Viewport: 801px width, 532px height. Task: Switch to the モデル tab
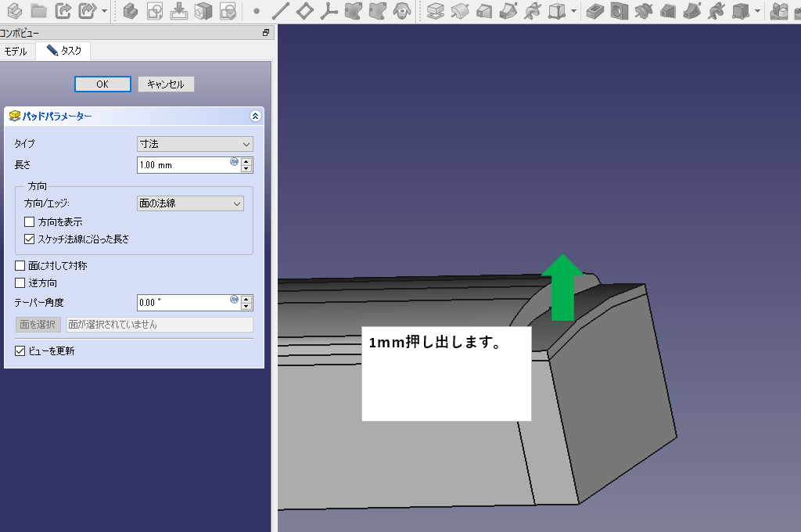pos(16,52)
